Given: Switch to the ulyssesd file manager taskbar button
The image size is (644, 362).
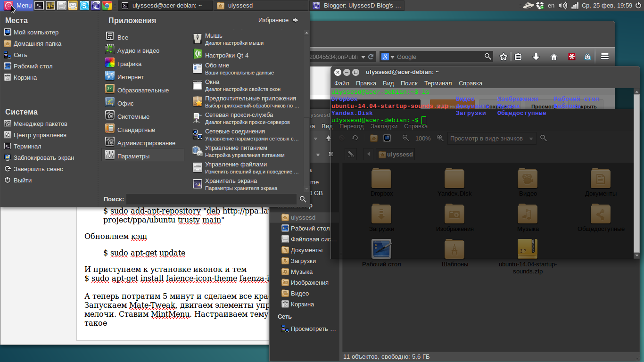Looking at the screenshot, I should click(261, 6).
